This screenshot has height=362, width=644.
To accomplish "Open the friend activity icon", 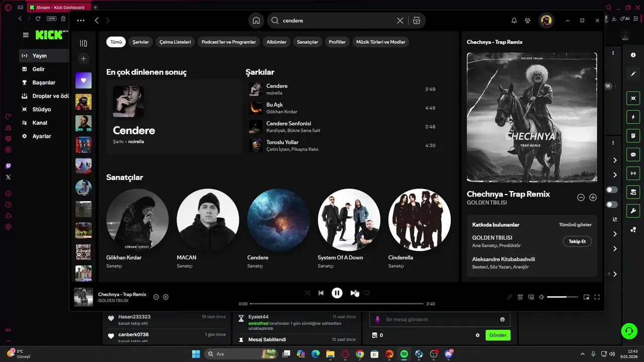I will coord(527,21).
